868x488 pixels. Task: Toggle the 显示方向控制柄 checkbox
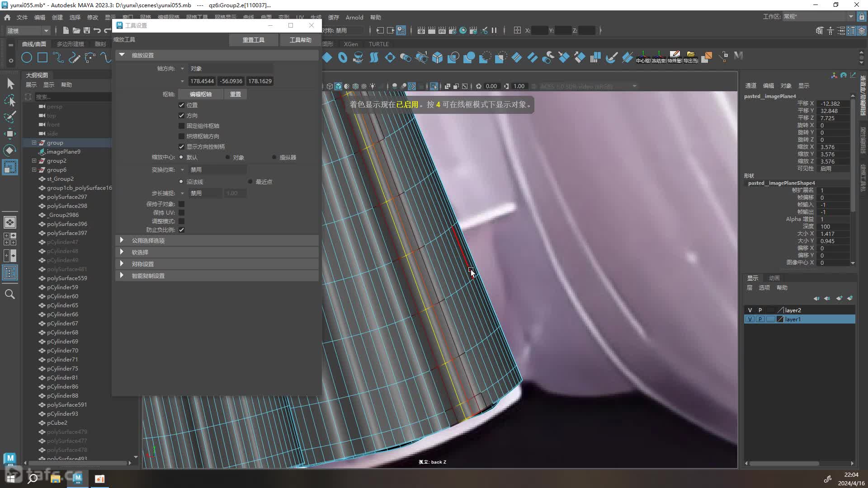181,146
